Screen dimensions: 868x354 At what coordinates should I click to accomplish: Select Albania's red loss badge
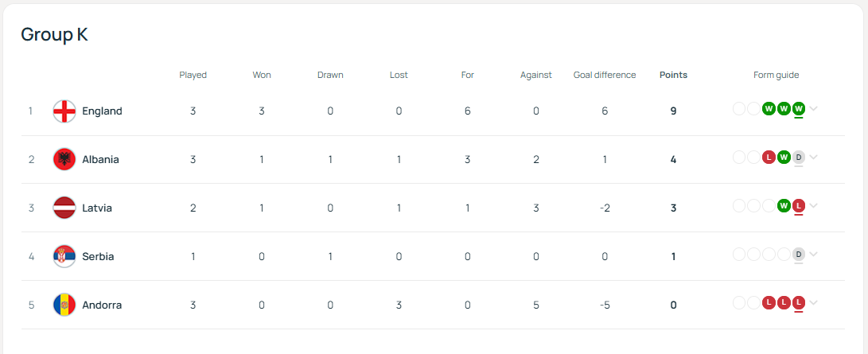(x=769, y=157)
